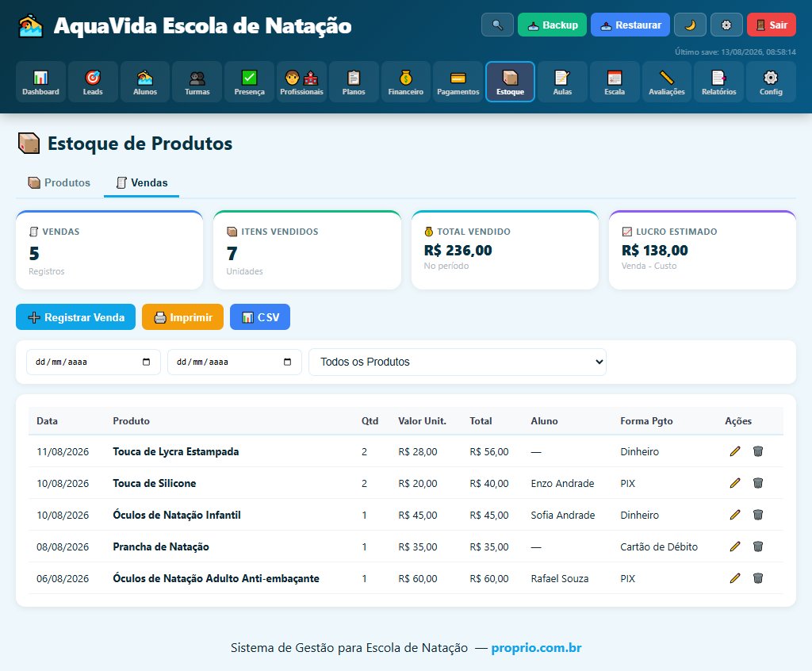Click the Vendas 5 Registros card
The width and height of the screenshot is (812, 671).
pos(109,251)
